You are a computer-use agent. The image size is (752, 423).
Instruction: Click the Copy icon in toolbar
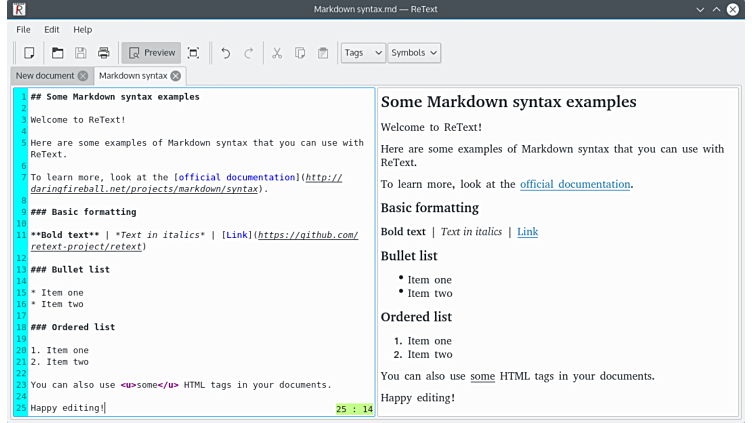point(300,53)
